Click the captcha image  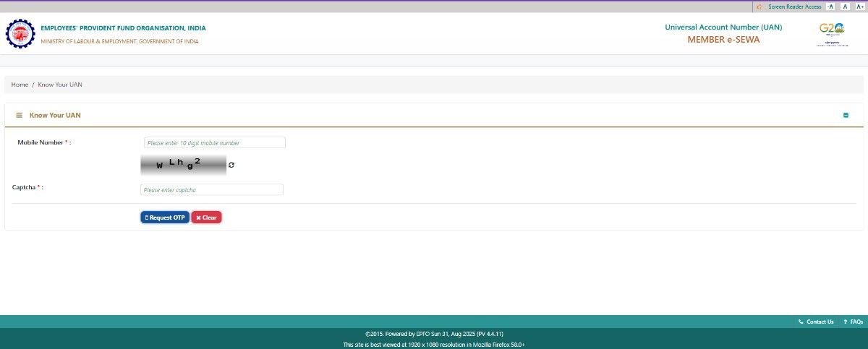[183, 165]
